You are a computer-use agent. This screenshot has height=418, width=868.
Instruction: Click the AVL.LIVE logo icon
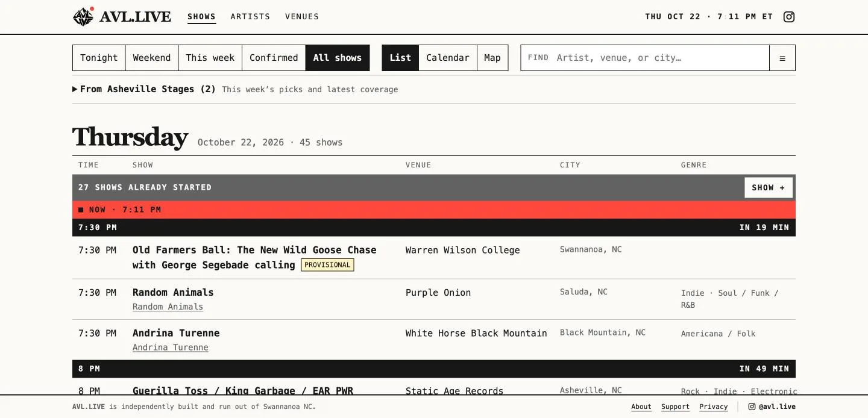83,17
